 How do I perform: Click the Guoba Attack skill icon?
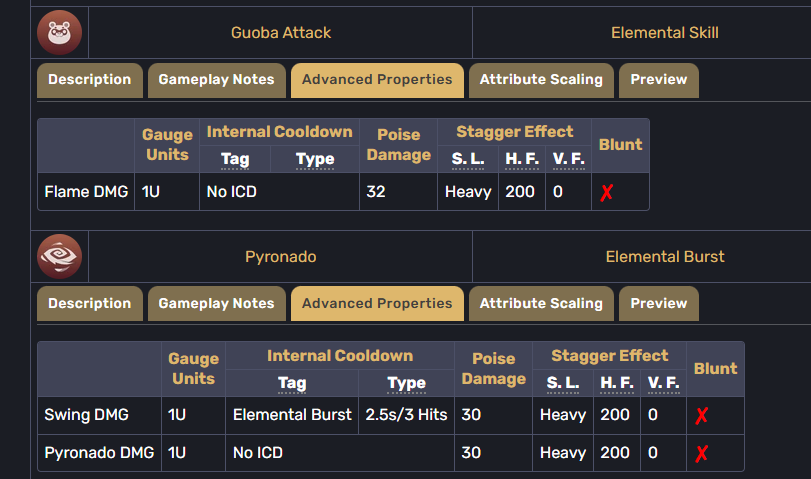[60, 33]
